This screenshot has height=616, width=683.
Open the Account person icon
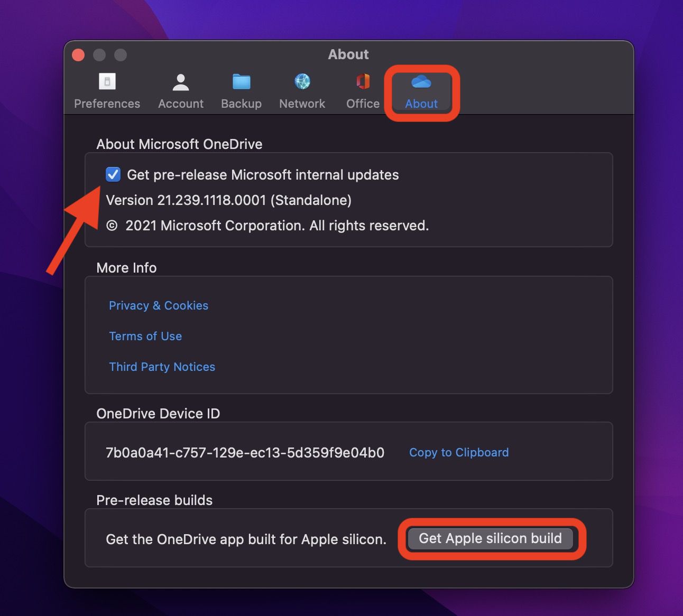(x=181, y=81)
